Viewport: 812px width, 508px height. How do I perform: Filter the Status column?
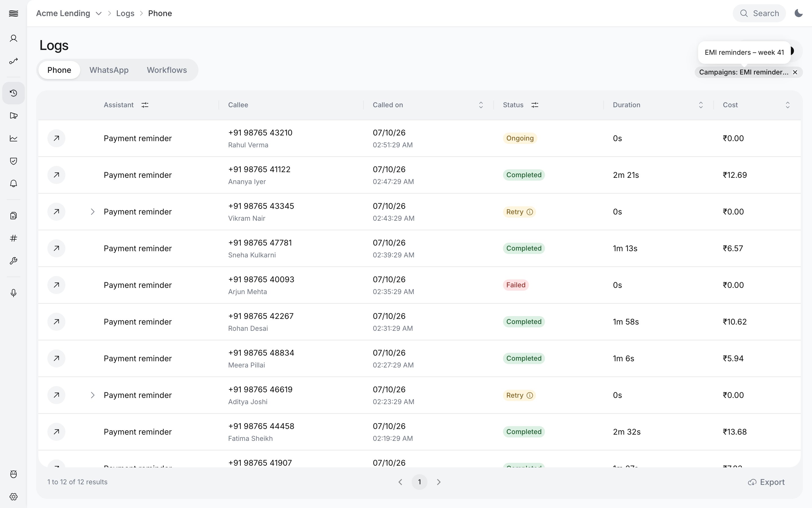[535, 105]
